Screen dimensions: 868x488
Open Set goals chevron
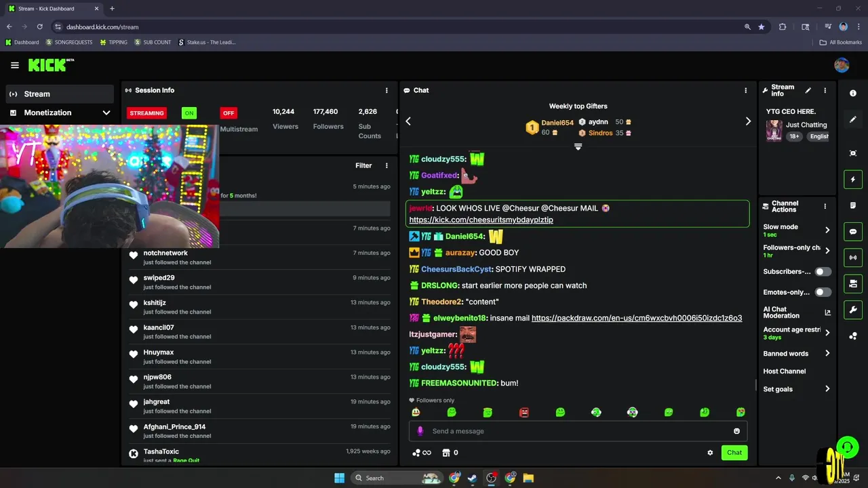point(827,389)
